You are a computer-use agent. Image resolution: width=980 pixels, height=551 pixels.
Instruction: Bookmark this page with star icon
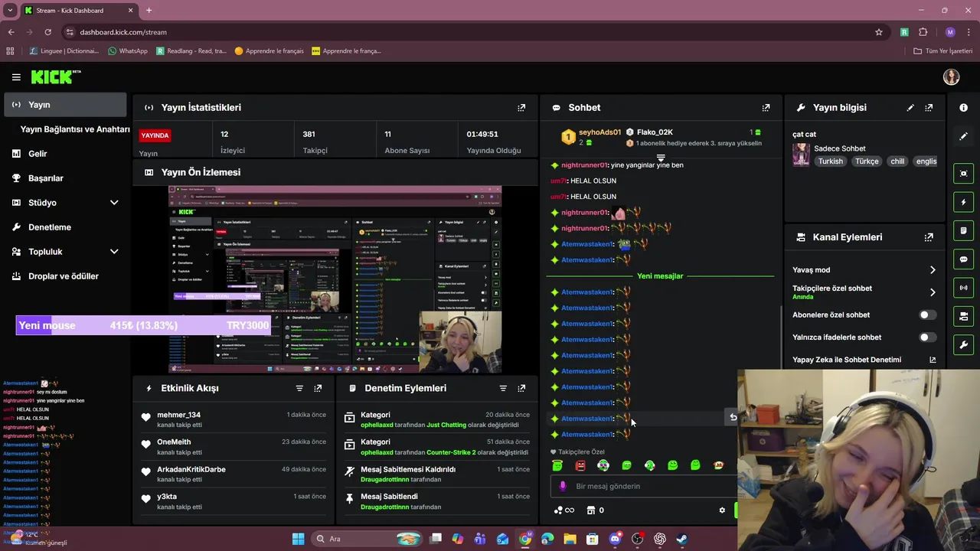879,32
